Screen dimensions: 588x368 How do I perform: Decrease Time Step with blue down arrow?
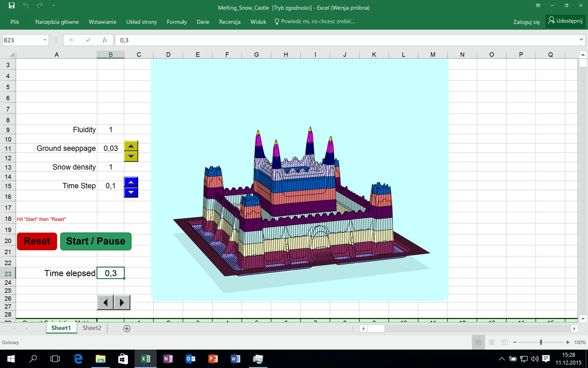pyautogui.click(x=131, y=192)
